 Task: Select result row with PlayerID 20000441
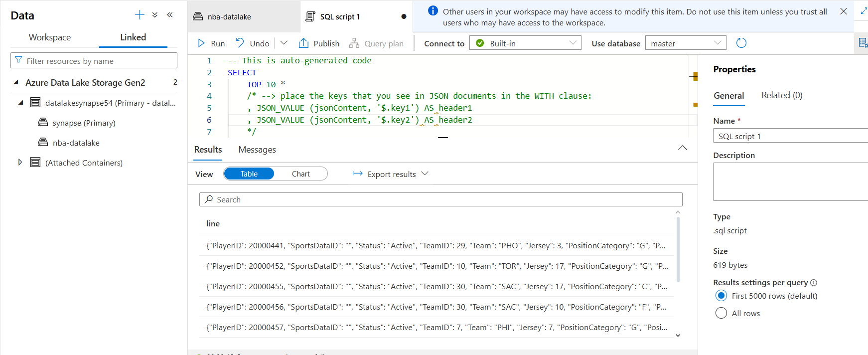point(436,245)
